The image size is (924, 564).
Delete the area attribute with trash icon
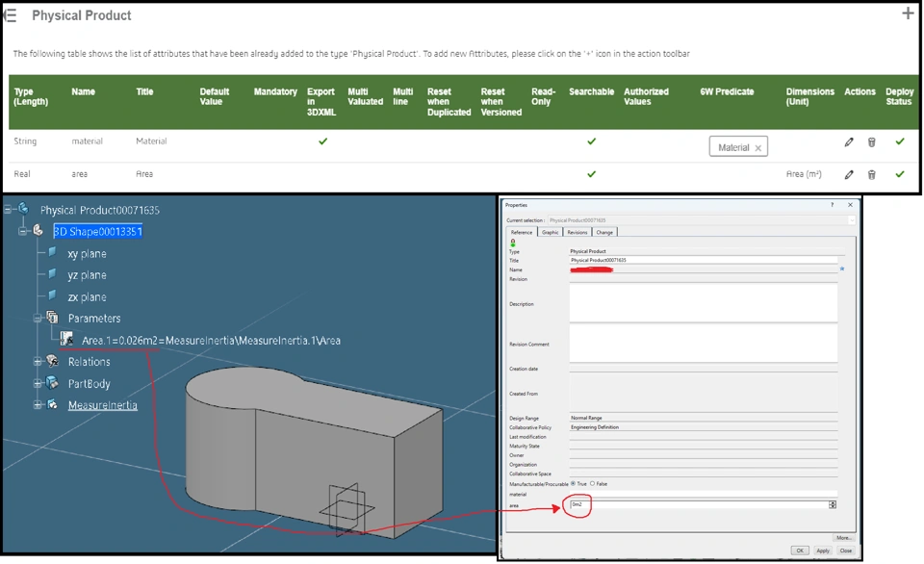click(x=872, y=175)
